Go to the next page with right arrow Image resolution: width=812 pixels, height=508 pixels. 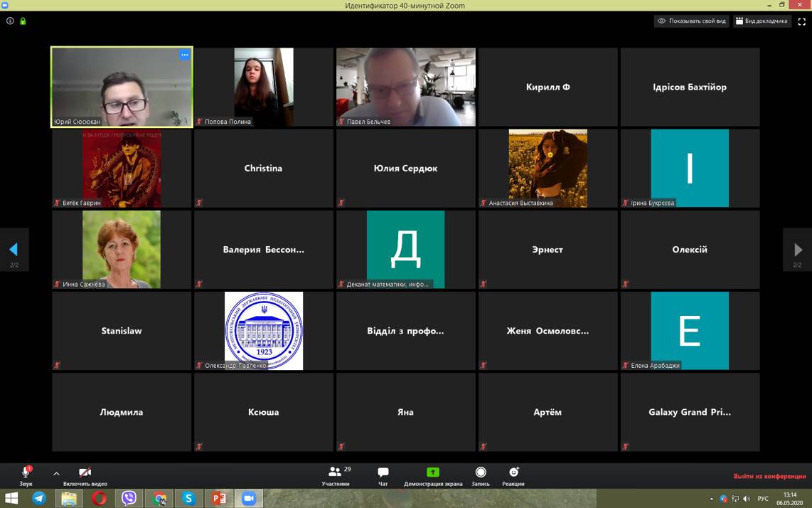798,250
